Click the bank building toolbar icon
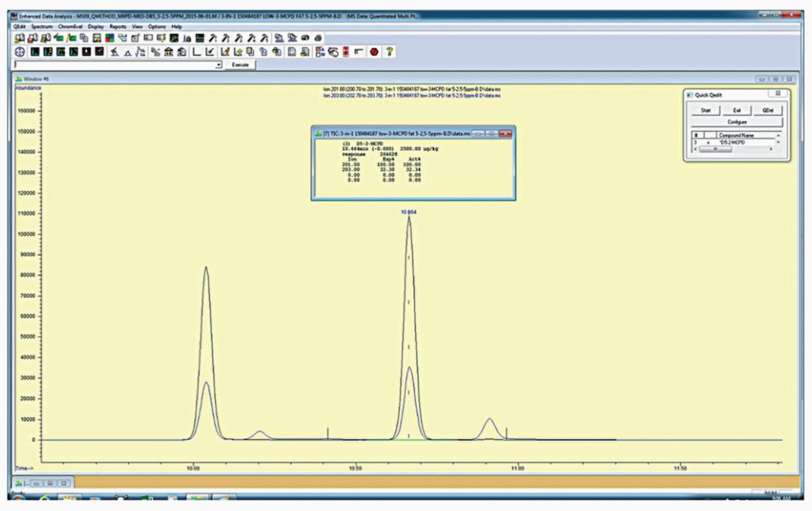Screen dimensions: 812x511 pos(169,52)
